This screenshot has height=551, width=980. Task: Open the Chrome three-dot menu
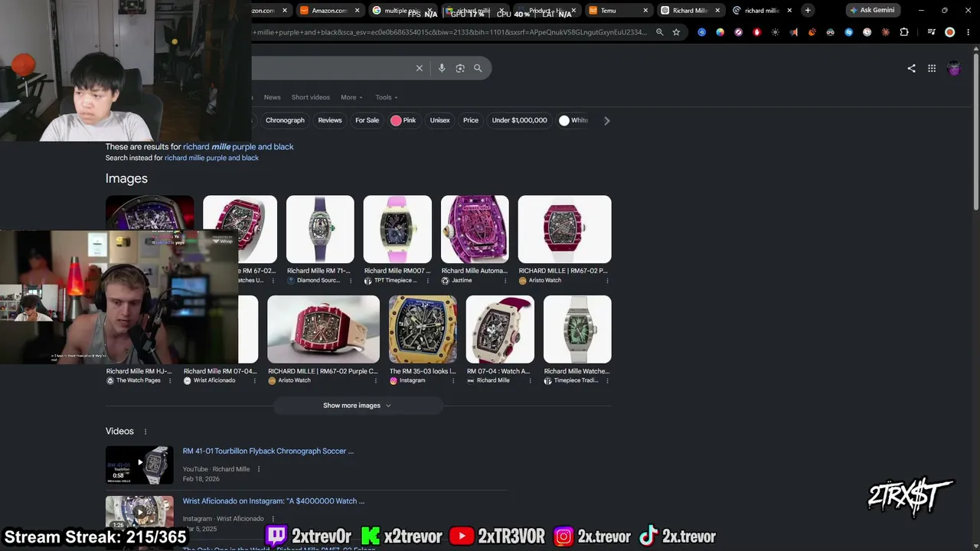pyautogui.click(x=968, y=32)
